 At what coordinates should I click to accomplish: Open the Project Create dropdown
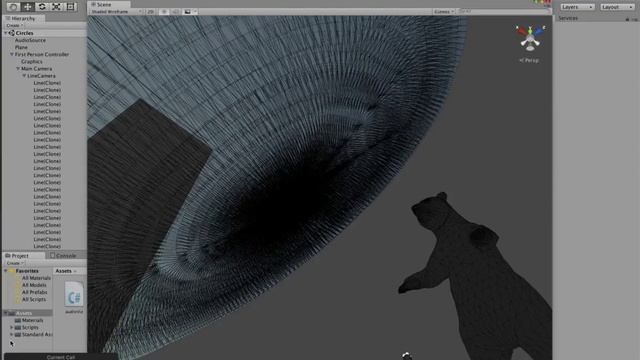click(15, 263)
